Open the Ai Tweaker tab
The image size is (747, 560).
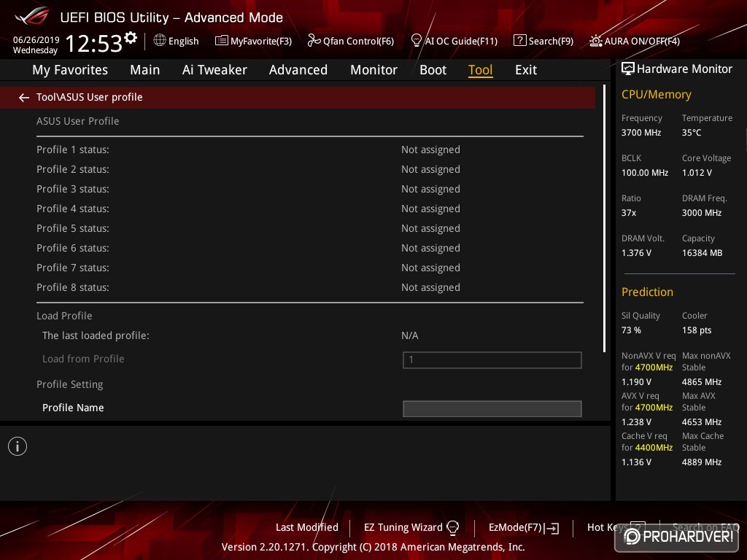click(x=214, y=70)
